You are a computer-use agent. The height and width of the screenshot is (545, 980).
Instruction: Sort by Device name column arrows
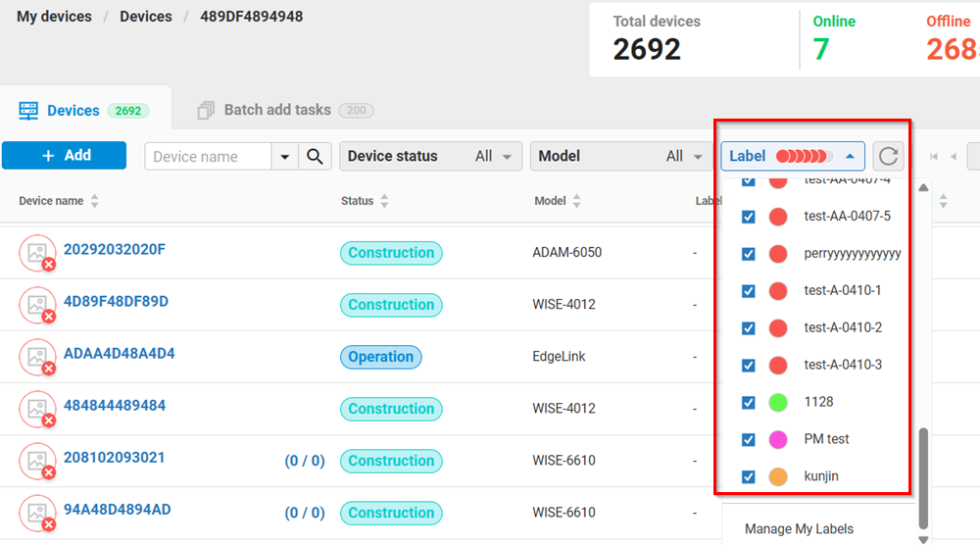coord(95,201)
